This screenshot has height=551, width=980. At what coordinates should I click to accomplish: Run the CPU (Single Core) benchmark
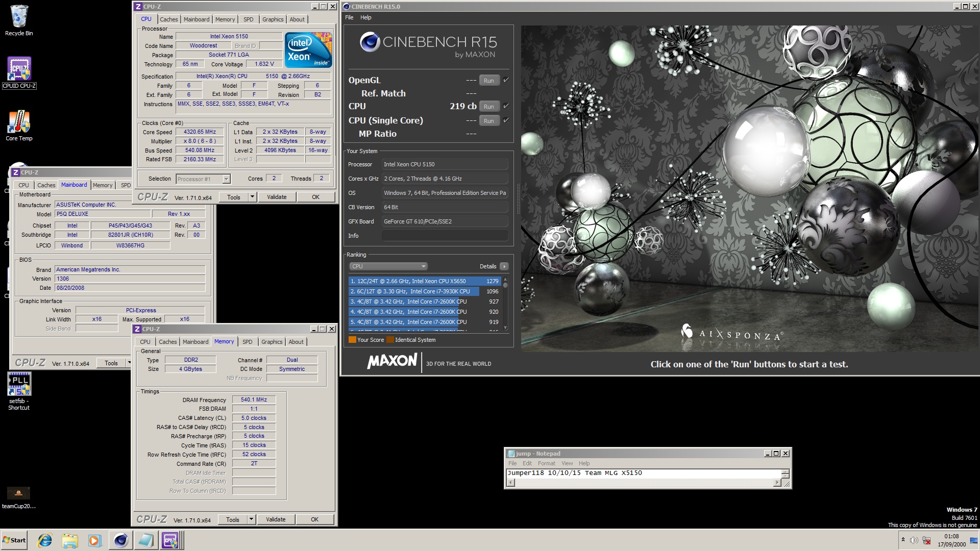coord(489,121)
